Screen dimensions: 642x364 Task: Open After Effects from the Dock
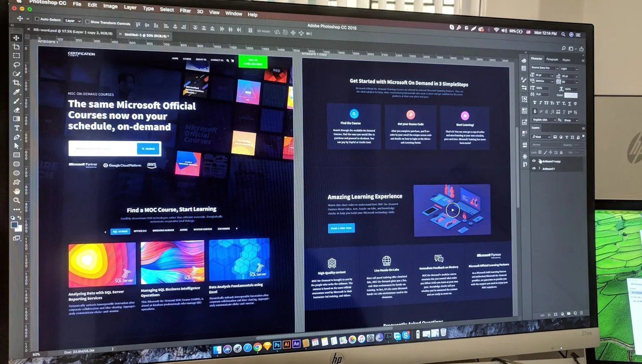tap(296, 344)
